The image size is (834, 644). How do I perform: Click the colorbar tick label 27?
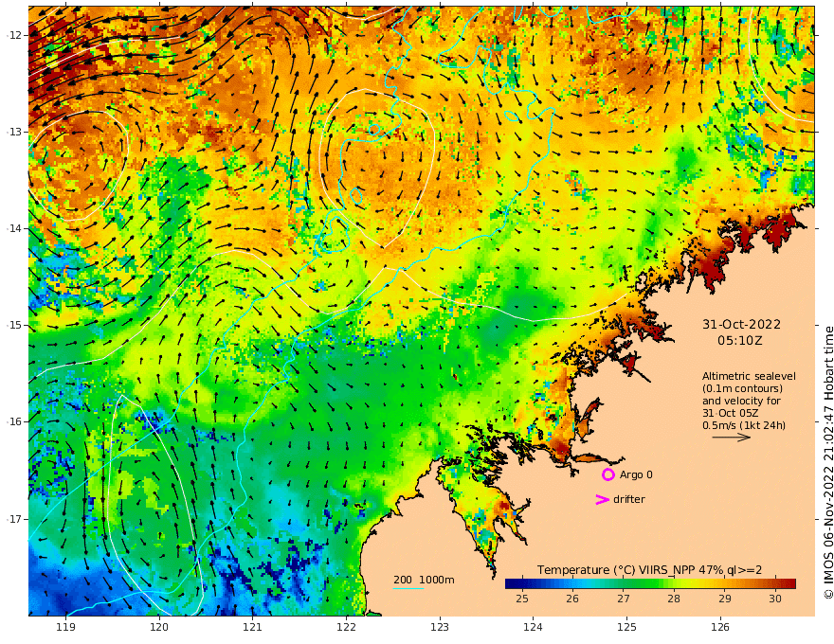624,599
